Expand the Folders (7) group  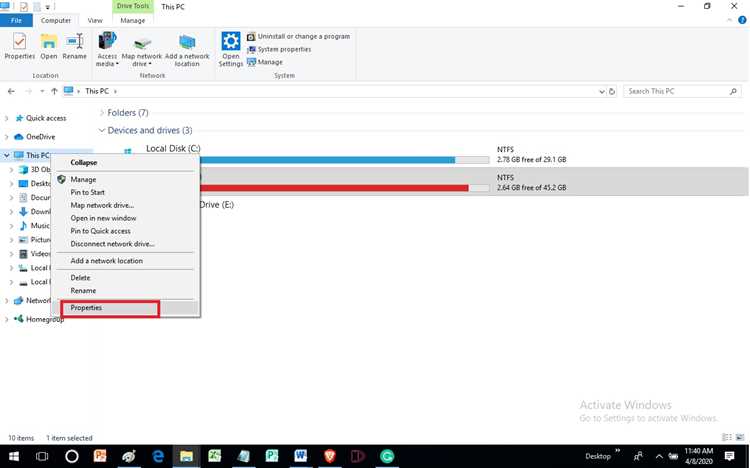click(x=101, y=113)
